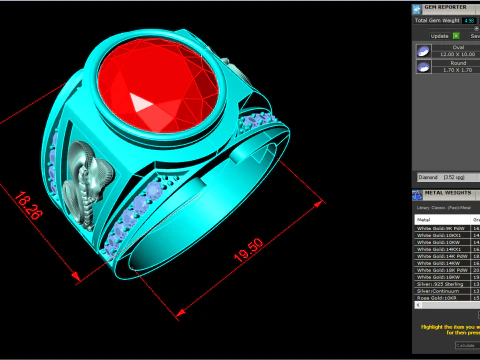The height and width of the screenshot is (360, 480).
Task: Click the Gem Reporter panel icon
Action: (417, 9)
